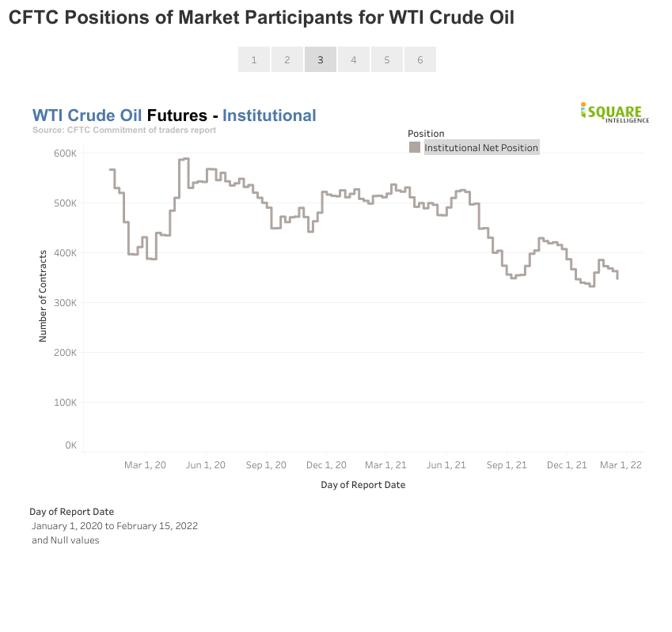Switch to page tab 1

click(x=254, y=59)
